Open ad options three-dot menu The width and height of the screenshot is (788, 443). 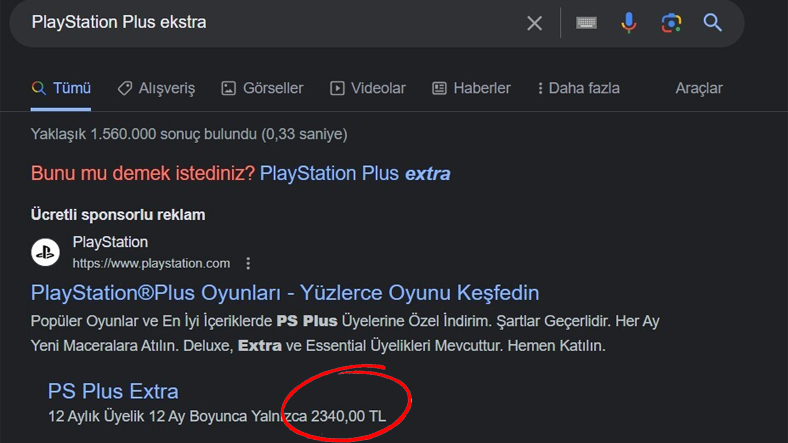pyautogui.click(x=249, y=264)
